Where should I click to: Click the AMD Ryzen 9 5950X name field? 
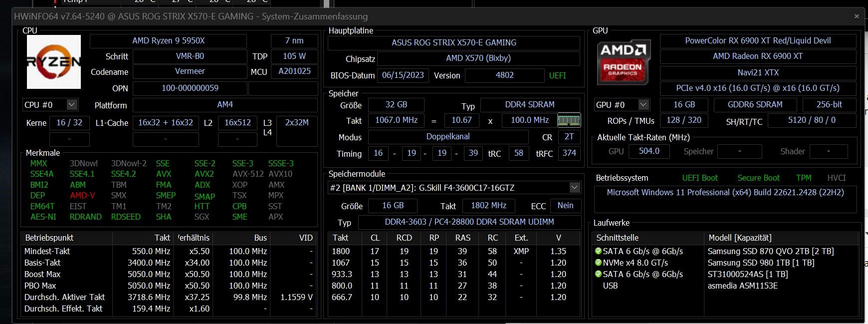pyautogui.click(x=169, y=41)
